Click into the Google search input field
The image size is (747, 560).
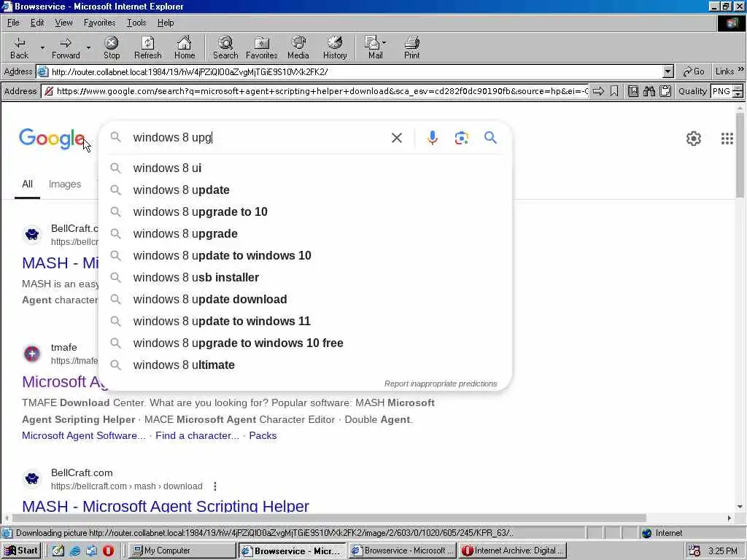pyautogui.click(x=258, y=138)
